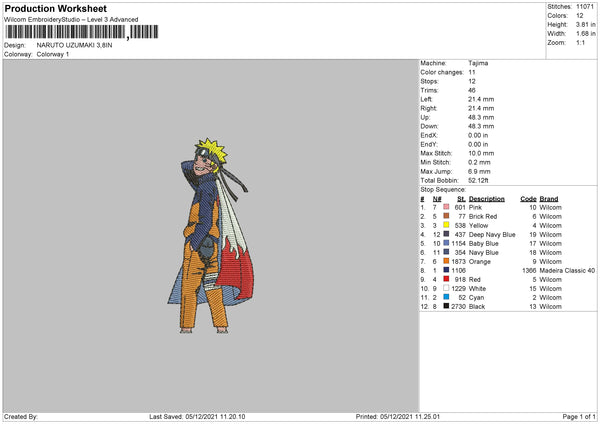This screenshot has width=600, height=424.
Task: Select the Trims value "46"
Action: click(x=472, y=90)
